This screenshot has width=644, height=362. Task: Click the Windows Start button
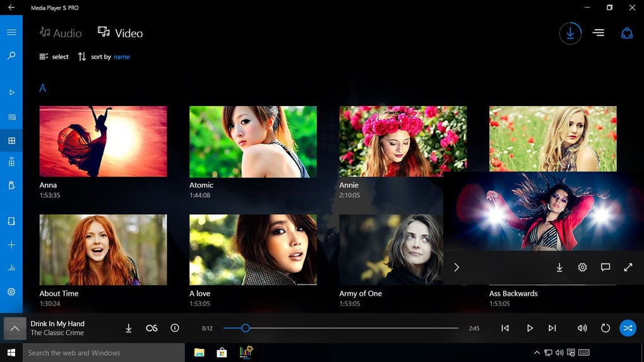(11, 353)
